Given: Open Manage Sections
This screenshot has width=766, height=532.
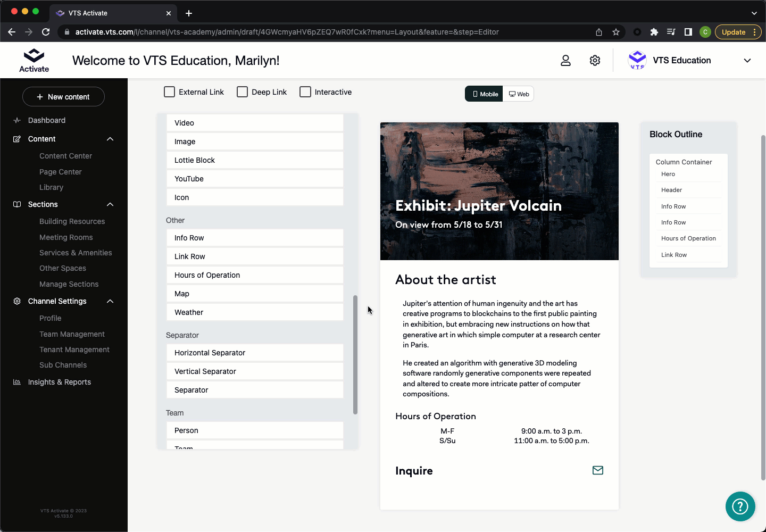Looking at the screenshot, I should (x=69, y=284).
